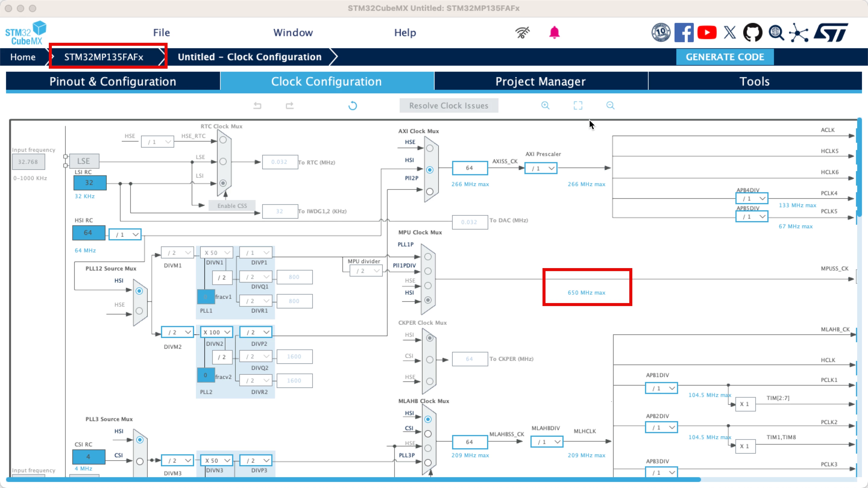
Task: Click the STM32MP135FAFx breadcrumb
Action: [104, 57]
